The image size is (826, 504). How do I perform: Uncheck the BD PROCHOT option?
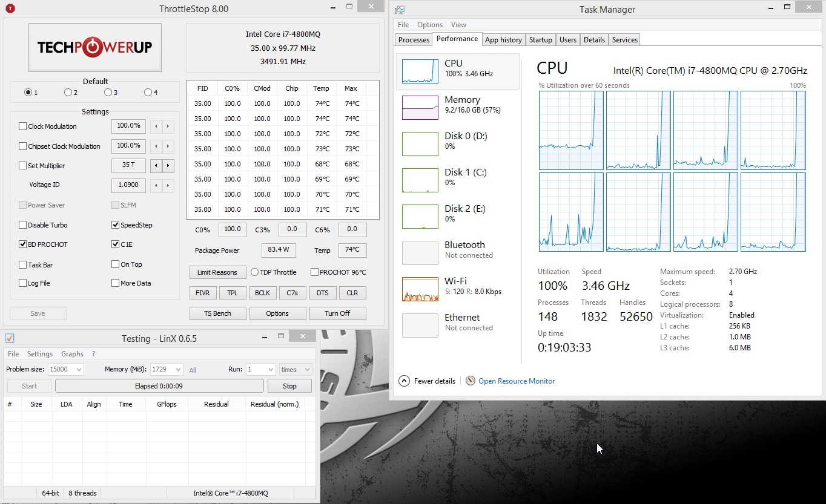(x=23, y=244)
